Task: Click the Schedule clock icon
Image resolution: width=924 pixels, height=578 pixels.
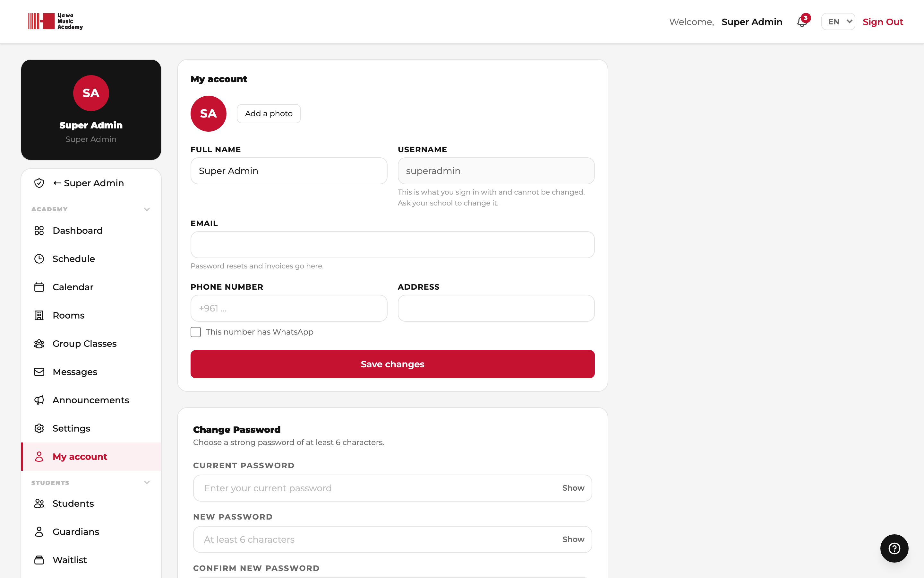Action: pos(39,259)
